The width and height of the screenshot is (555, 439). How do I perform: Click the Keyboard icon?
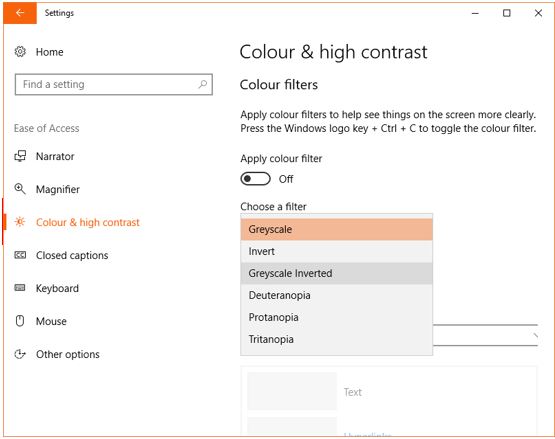point(20,288)
